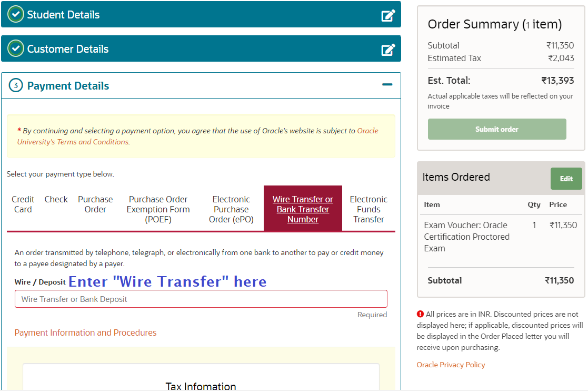
Task: Select the Check payment tab
Action: pos(56,200)
